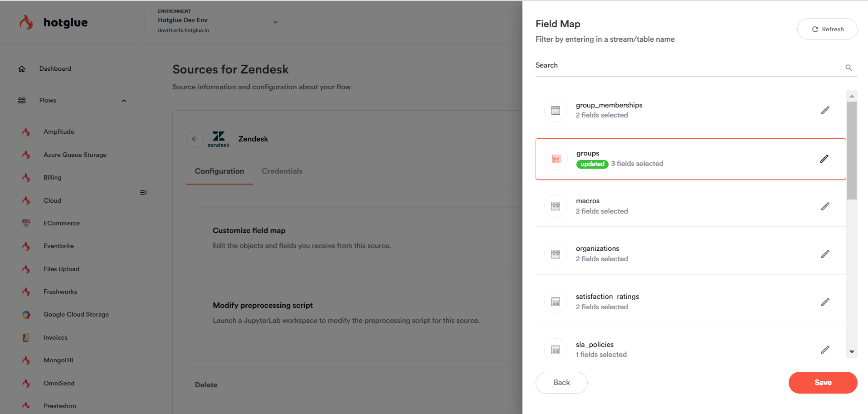Viewport: 868px width, 414px height.
Task: Refresh the field map
Action: click(827, 29)
